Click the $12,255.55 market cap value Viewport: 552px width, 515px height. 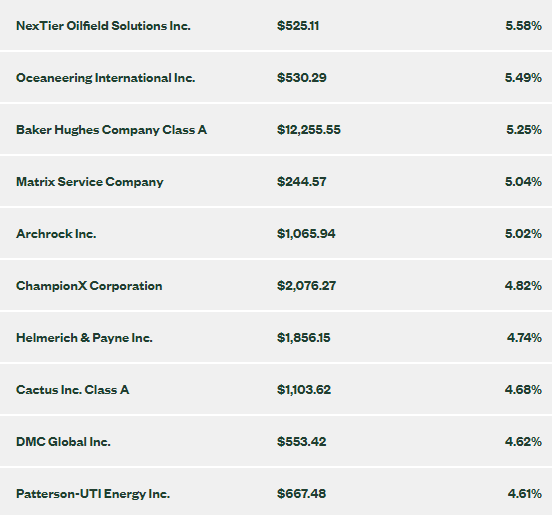pyautogui.click(x=309, y=130)
